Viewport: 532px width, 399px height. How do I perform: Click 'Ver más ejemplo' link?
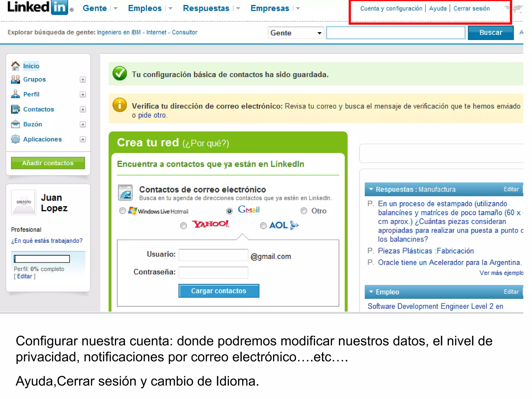(x=501, y=273)
